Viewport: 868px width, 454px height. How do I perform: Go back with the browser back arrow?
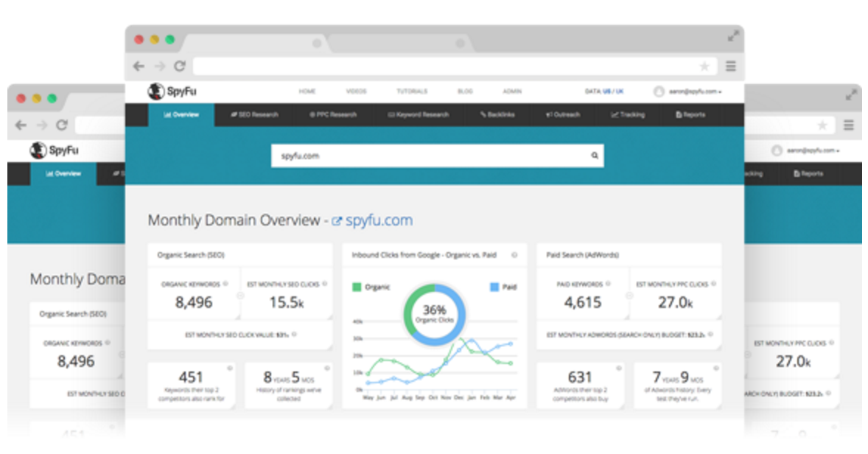(139, 66)
